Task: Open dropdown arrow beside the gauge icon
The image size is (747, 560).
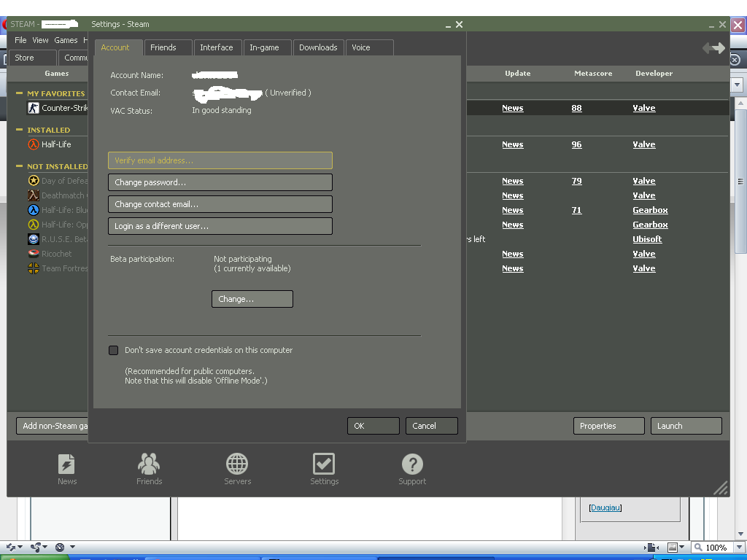Action: click(x=72, y=547)
